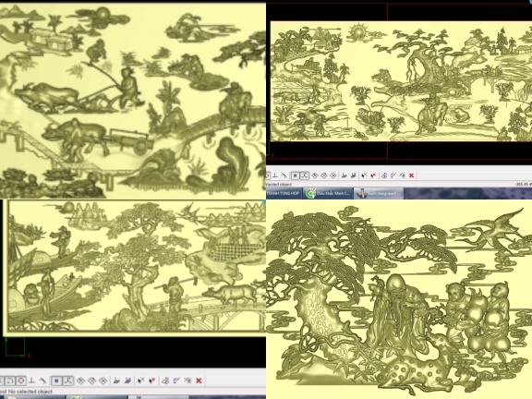Click the red X delete icon in the toolbar above the TRANH TONG HOP taskbar tab
The height and width of the screenshot is (399, 532).
click(411, 175)
